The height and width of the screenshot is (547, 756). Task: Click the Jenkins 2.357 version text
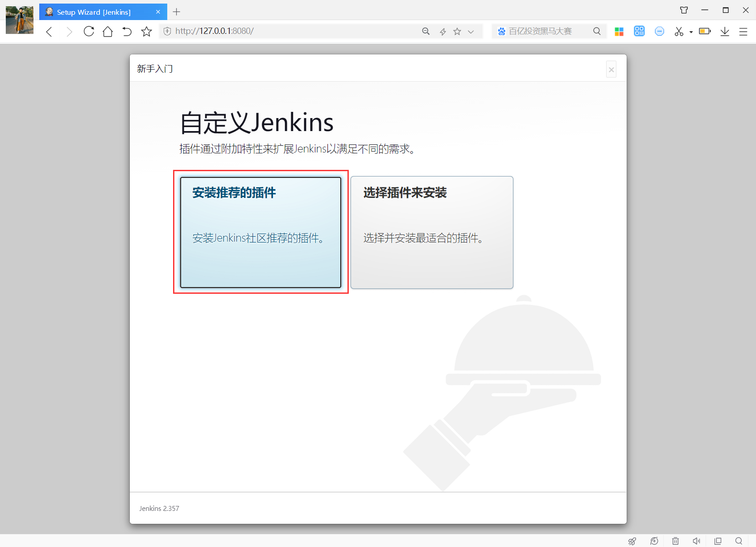point(159,508)
